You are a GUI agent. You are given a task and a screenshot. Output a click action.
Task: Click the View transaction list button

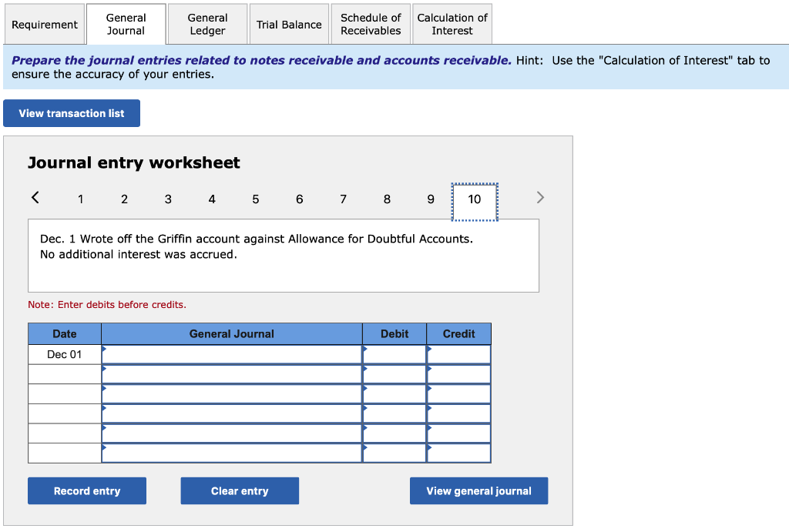(x=71, y=113)
